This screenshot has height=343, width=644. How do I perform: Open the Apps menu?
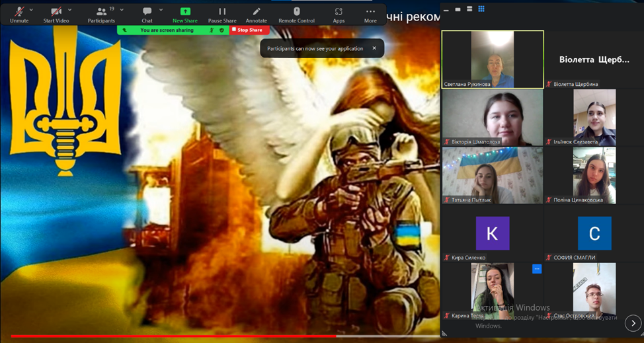tap(339, 15)
